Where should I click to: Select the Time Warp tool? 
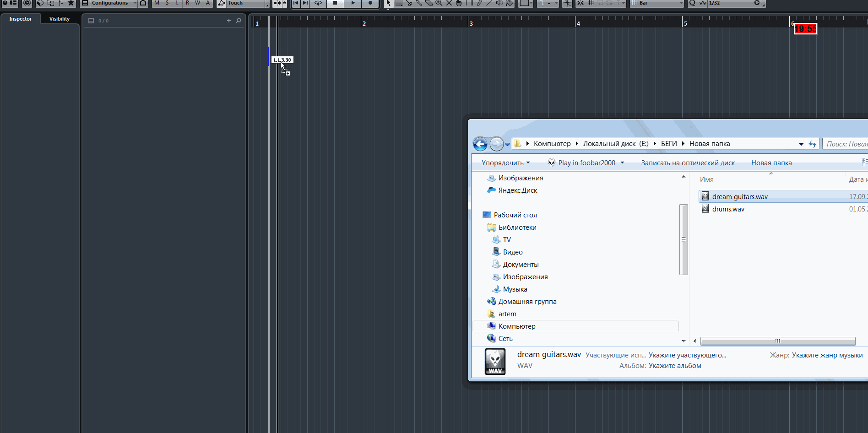point(469,3)
